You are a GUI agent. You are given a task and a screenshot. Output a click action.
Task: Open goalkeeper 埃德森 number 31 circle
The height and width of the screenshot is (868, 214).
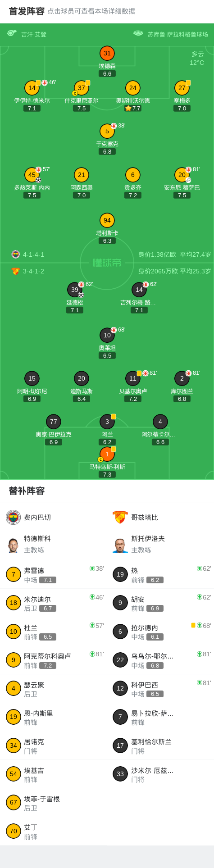click(107, 53)
